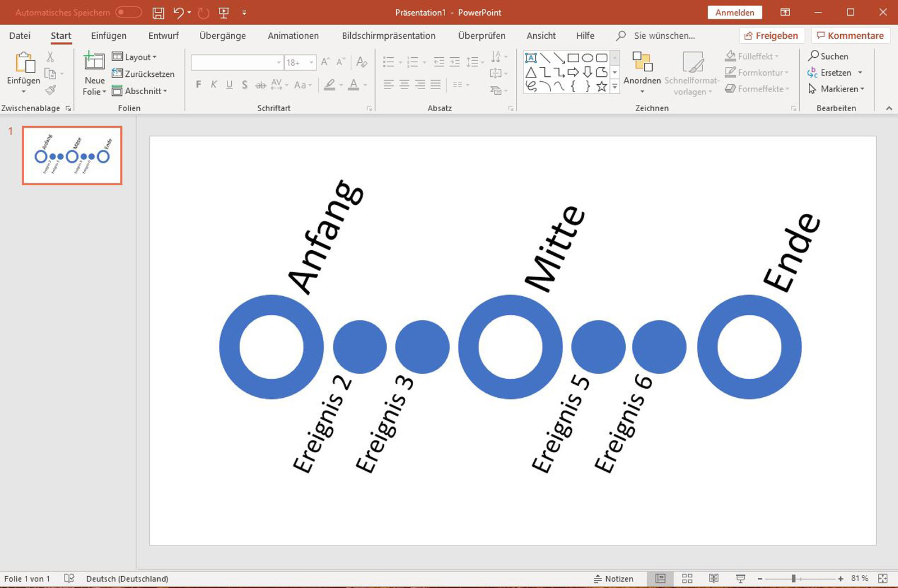Image resolution: width=898 pixels, height=588 pixels.
Task: Toggle text shadow S formatting
Action: (x=245, y=85)
